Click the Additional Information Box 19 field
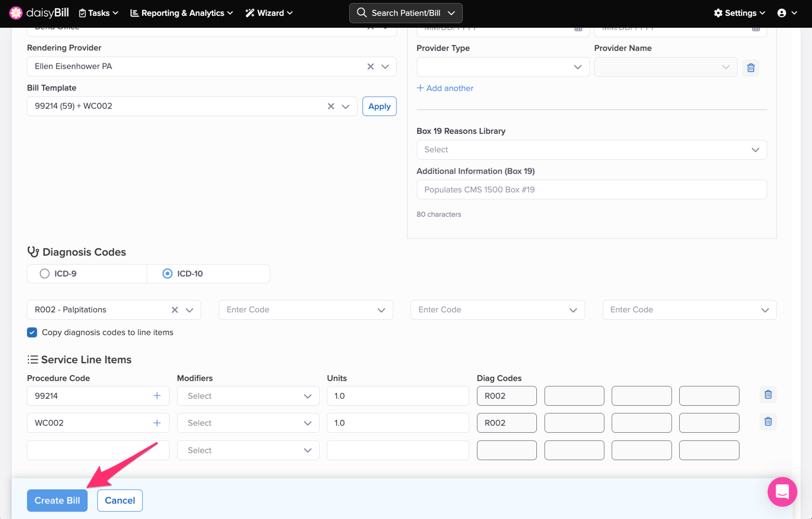 point(591,190)
